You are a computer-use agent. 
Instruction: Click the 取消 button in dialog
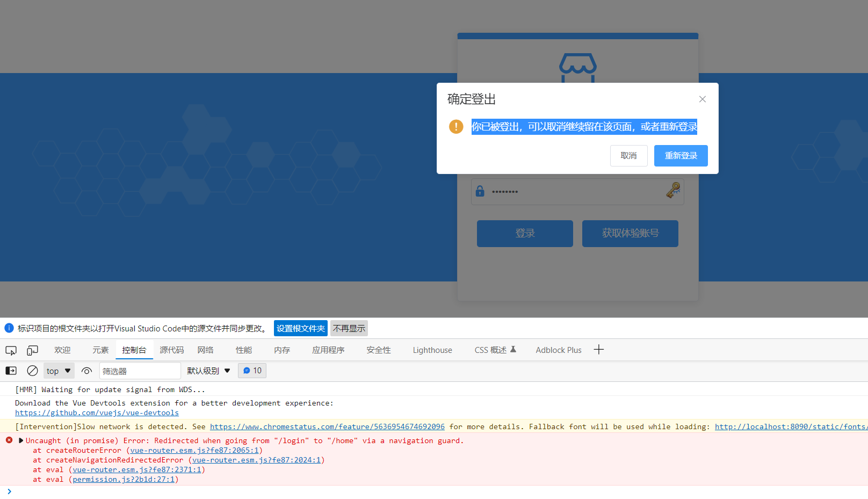point(628,155)
